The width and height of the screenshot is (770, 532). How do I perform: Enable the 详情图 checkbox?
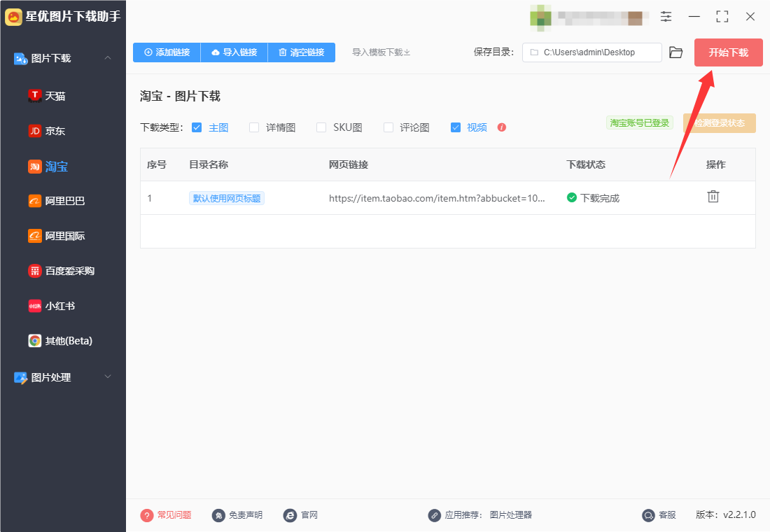(x=254, y=127)
